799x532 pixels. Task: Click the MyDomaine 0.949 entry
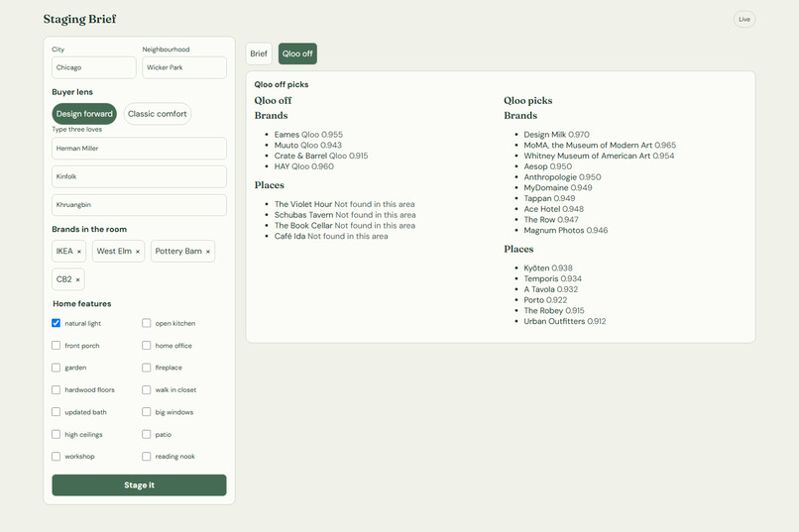558,188
